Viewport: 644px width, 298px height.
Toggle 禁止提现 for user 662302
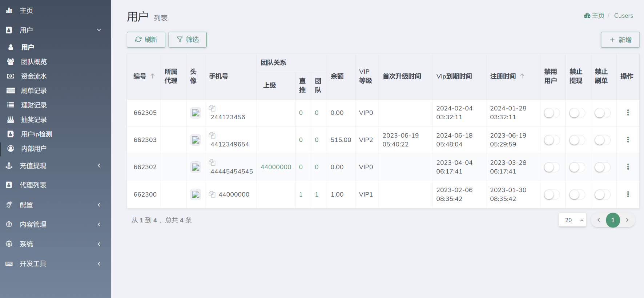(x=577, y=167)
